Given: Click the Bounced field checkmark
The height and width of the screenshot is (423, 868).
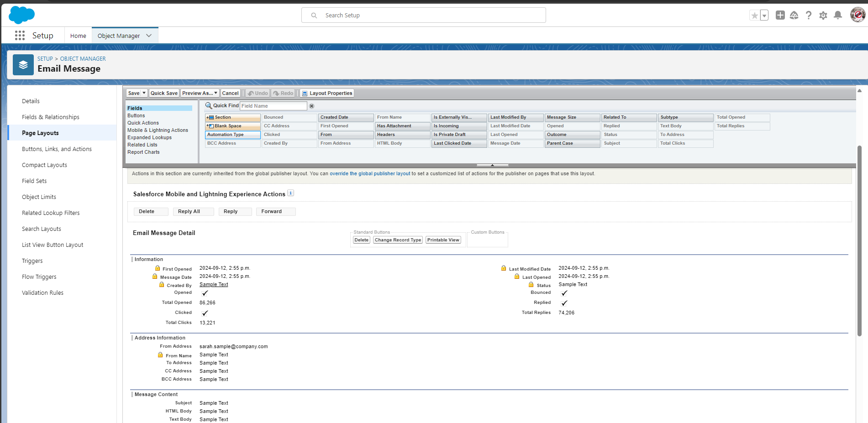Looking at the screenshot, I should point(564,293).
